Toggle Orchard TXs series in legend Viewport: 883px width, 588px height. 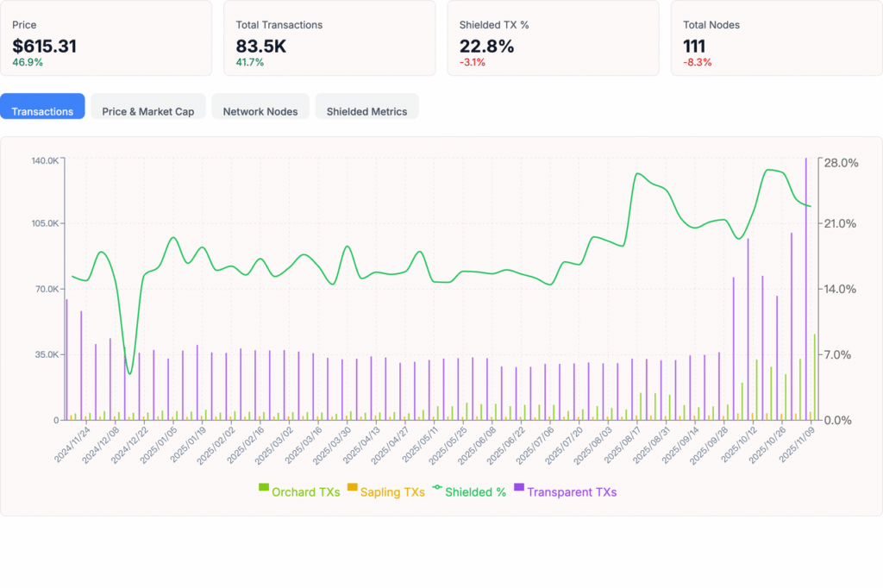pyautogui.click(x=305, y=492)
